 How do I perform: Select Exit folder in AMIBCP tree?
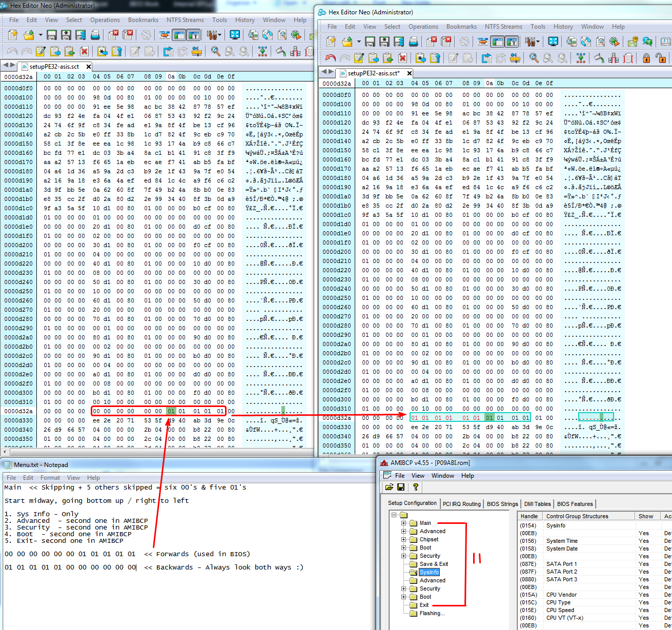coord(424,605)
